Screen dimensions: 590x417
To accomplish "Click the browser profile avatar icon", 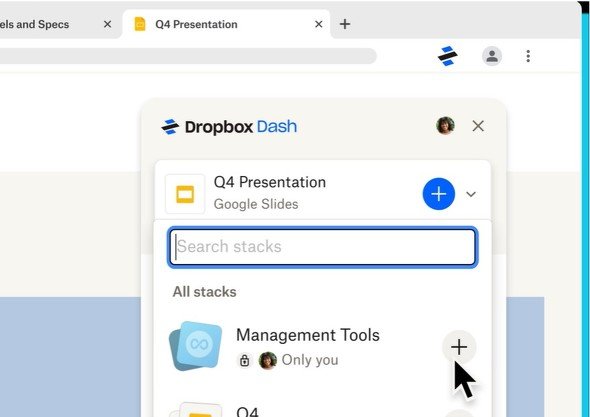I will pyautogui.click(x=492, y=56).
